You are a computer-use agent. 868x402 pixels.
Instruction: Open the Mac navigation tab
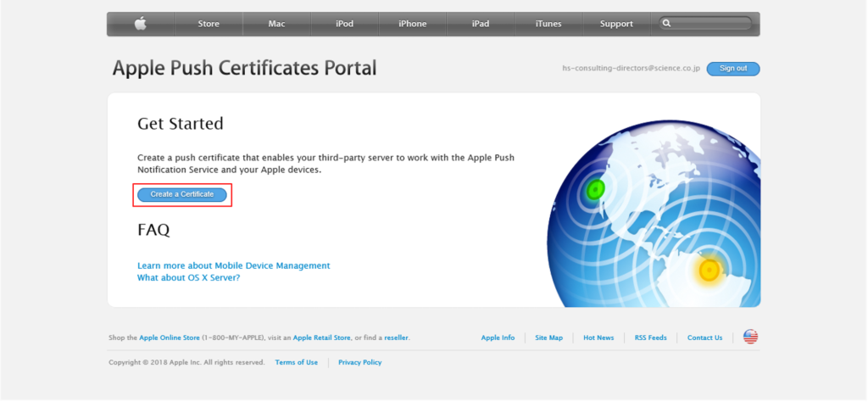pyautogui.click(x=276, y=24)
